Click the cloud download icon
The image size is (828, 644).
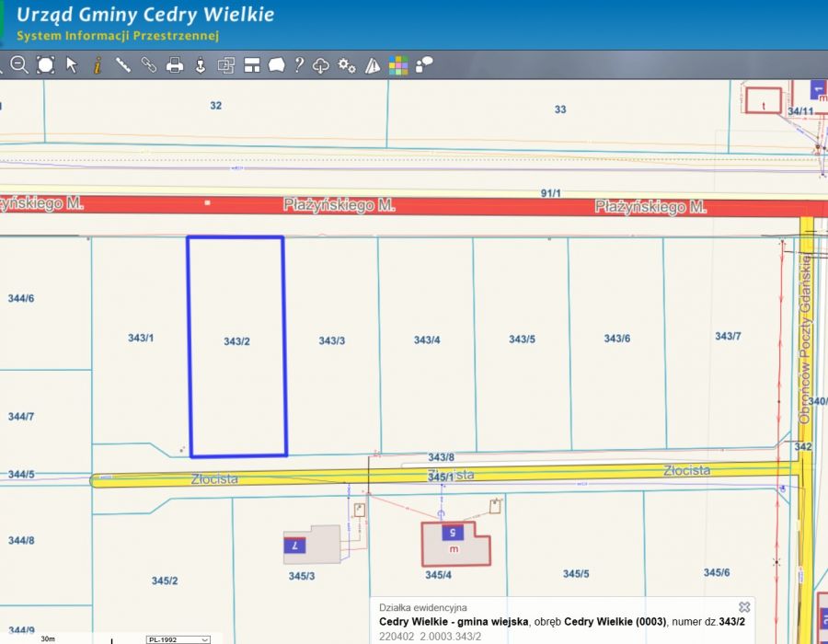pos(321,65)
